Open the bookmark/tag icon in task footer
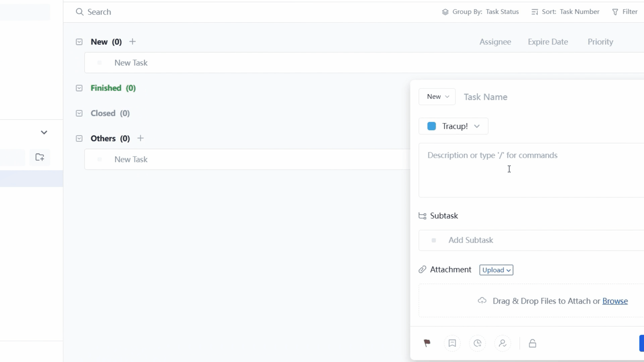Screen dimensions: 644x362 pos(452,343)
